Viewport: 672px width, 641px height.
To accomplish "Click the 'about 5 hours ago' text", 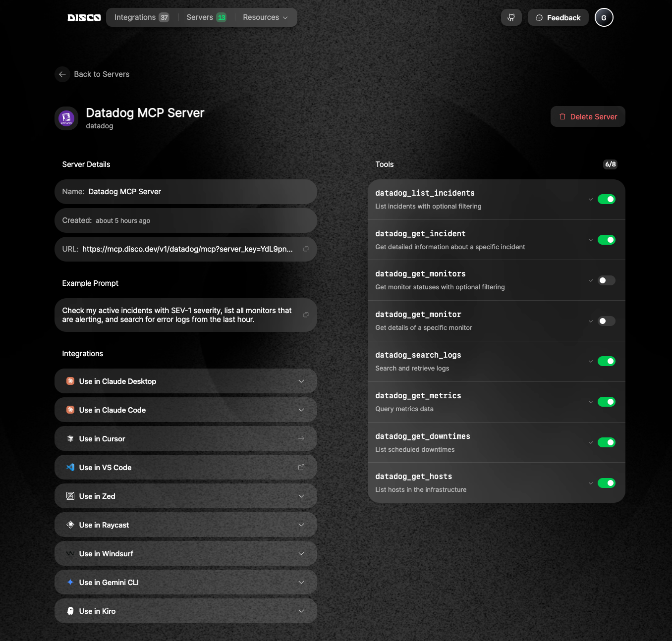I will (x=123, y=221).
